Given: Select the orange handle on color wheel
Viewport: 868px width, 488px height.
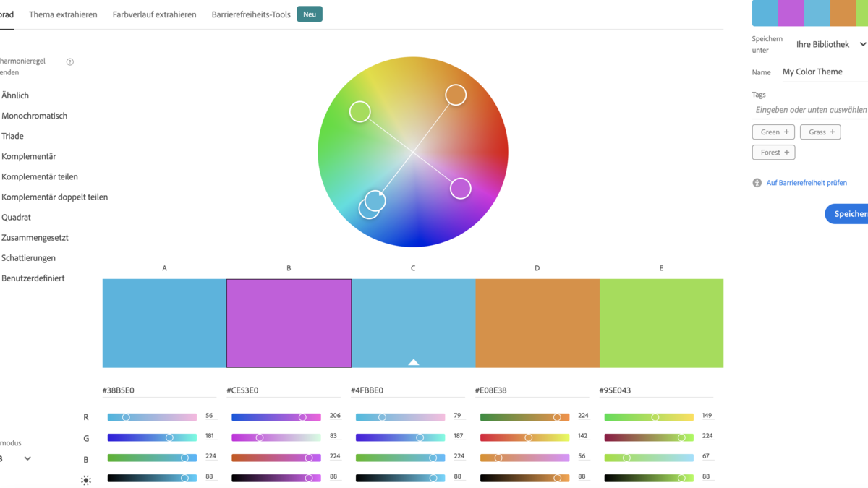Looking at the screenshot, I should (456, 95).
